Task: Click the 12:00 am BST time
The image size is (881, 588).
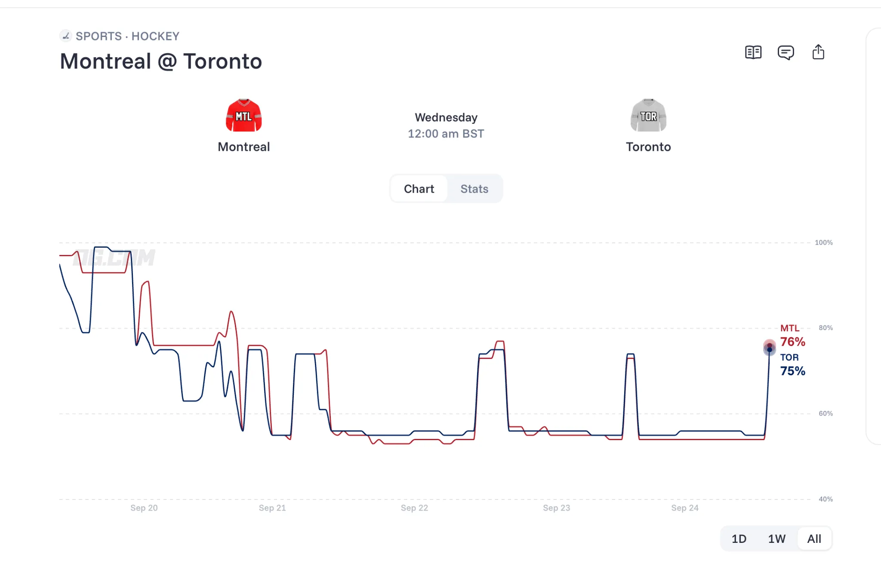Action: pyautogui.click(x=446, y=134)
